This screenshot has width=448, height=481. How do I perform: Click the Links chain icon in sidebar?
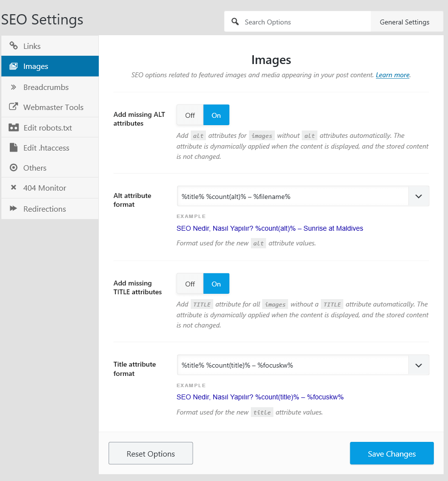tap(13, 46)
